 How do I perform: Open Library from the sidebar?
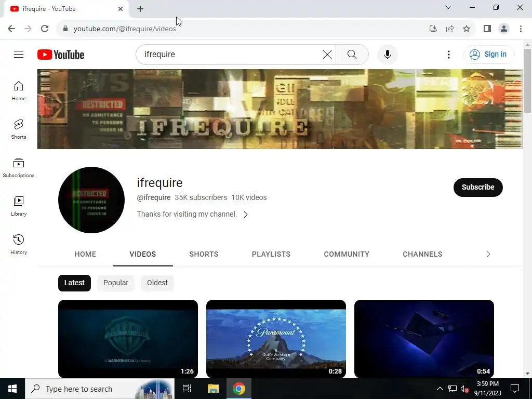(19, 206)
